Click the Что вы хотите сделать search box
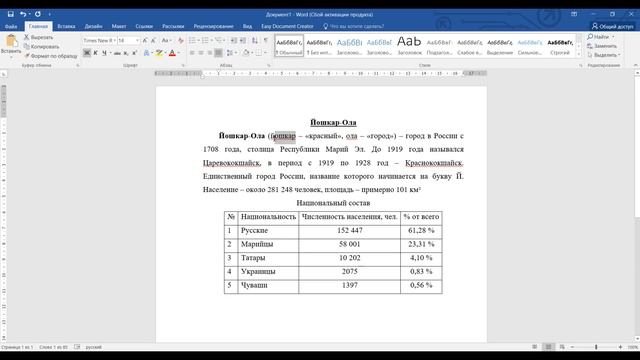 pyautogui.click(x=353, y=26)
